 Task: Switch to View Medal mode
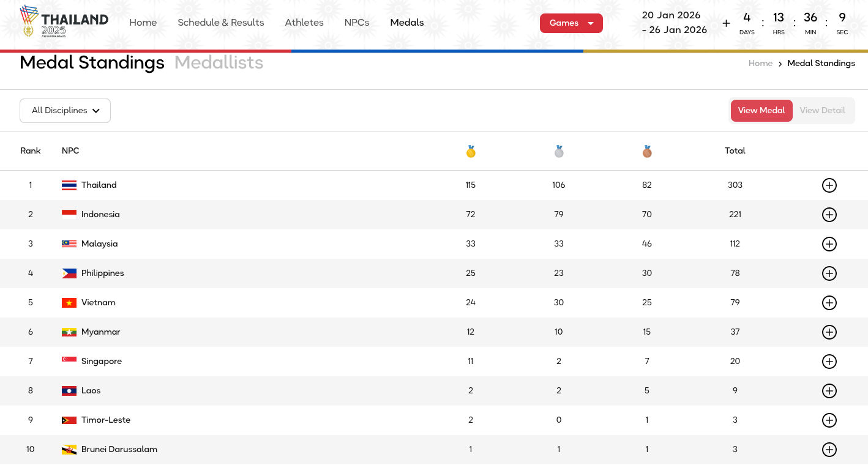pos(761,111)
